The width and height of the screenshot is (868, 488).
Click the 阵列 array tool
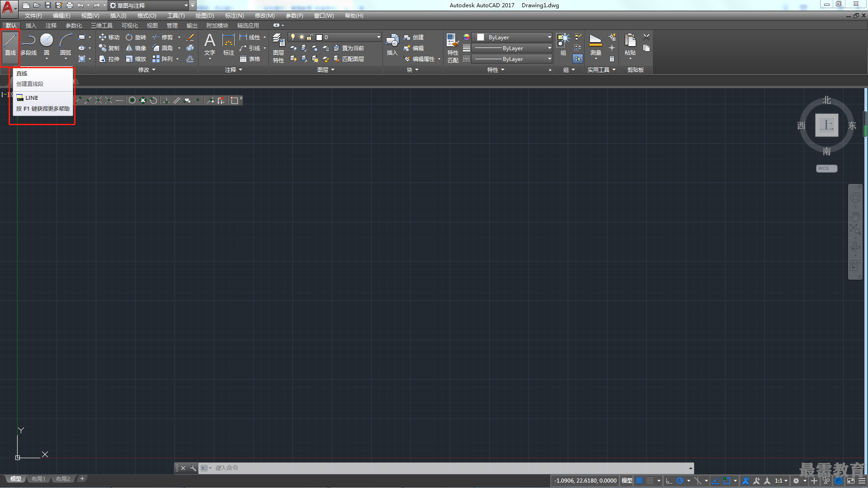[x=162, y=59]
